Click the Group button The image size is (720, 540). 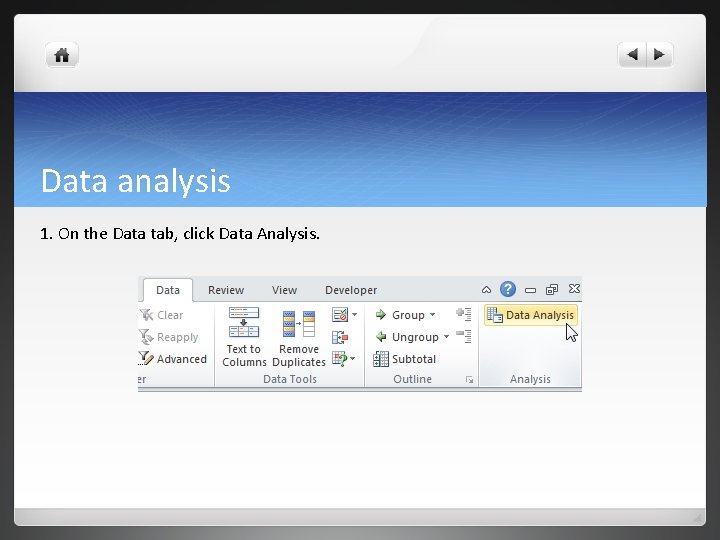click(400, 315)
